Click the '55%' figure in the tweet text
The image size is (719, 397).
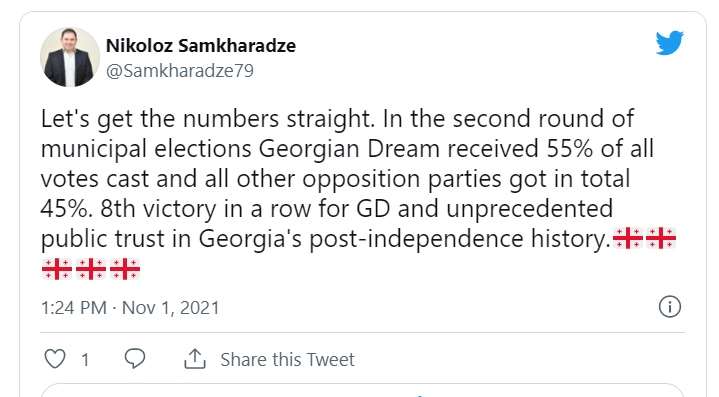click(x=570, y=149)
